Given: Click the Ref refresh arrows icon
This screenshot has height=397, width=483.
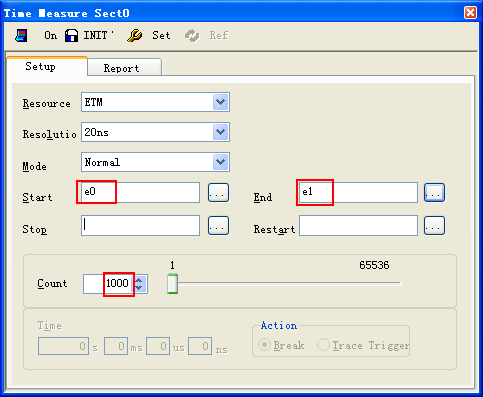Looking at the screenshot, I should click(192, 36).
